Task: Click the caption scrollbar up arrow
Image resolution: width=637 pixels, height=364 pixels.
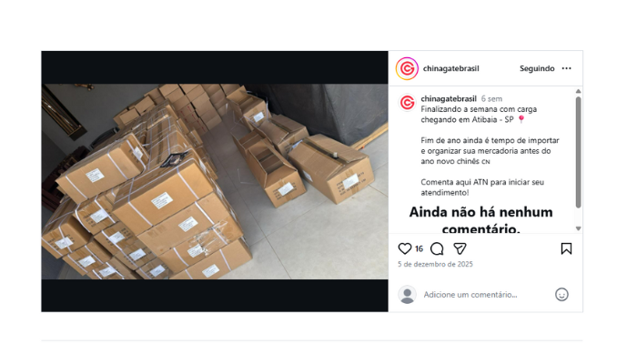Action: pyautogui.click(x=578, y=91)
